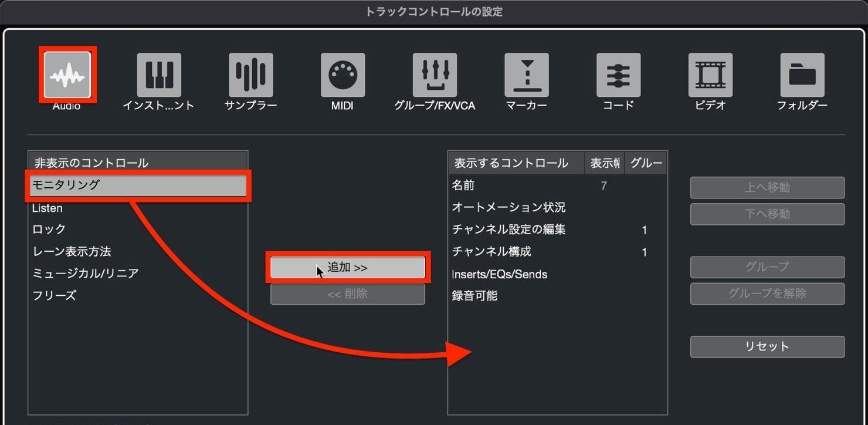This screenshot has height=425, width=868.
Task: Select the グループ/FX/VCA track icon
Action: click(x=435, y=75)
